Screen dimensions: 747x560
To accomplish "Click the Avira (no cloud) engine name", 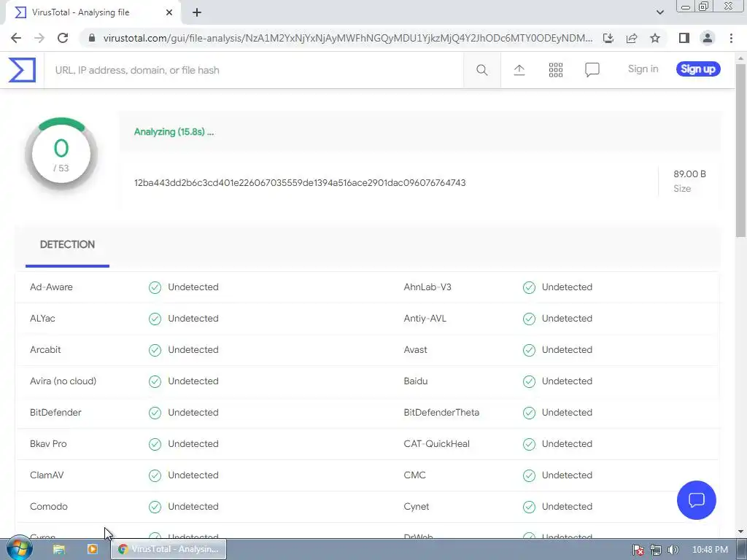I will tap(63, 381).
